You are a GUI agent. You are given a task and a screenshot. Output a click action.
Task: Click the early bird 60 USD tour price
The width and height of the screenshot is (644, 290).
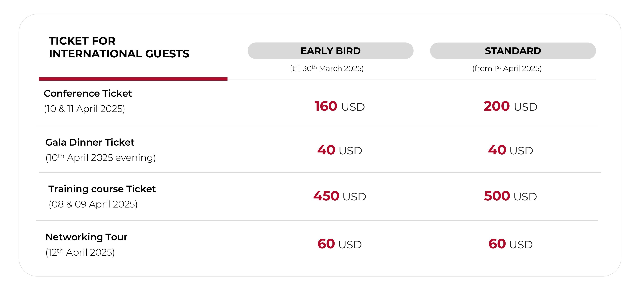pos(340,244)
